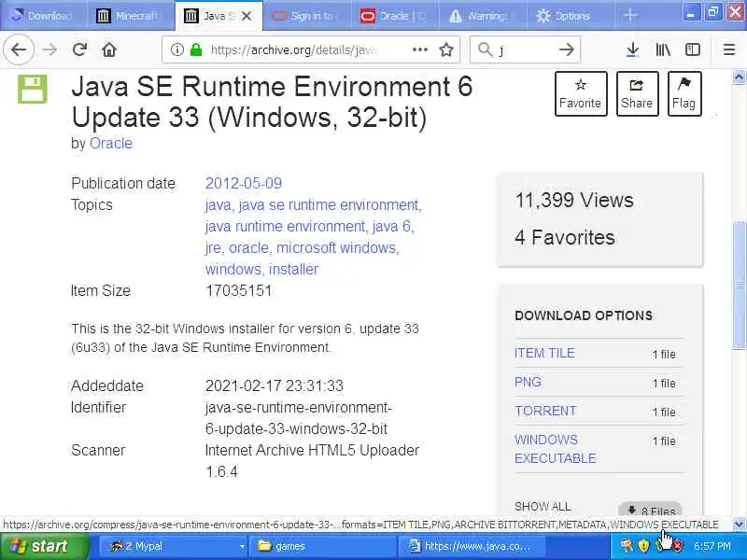
Task: Open the java 6 topic link
Action: [x=393, y=226]
